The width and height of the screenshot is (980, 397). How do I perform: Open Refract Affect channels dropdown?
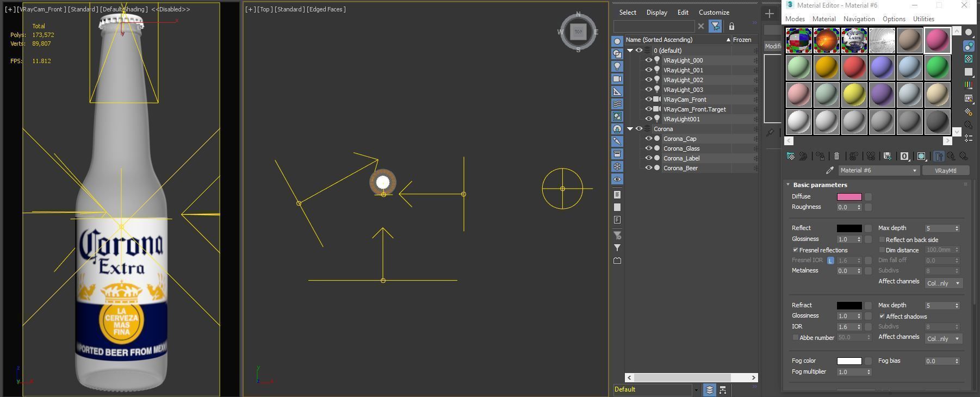[944, 339]
